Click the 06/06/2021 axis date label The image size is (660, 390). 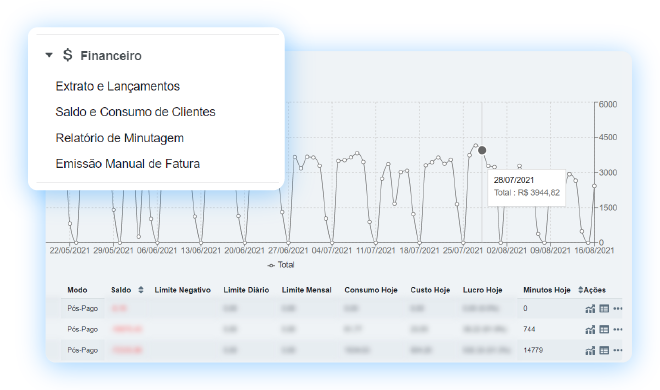pyautogui.click(x=157, y=250)
